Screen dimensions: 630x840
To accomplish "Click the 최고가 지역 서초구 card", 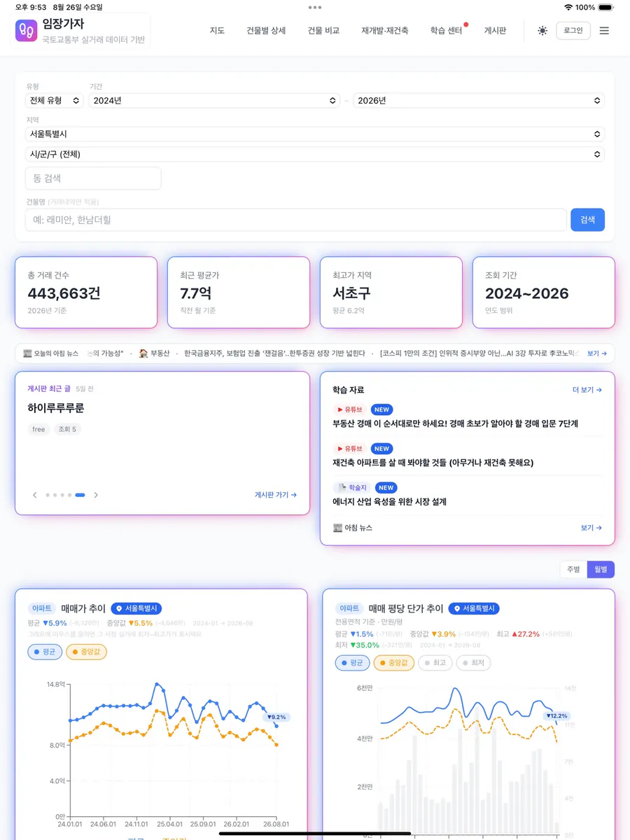I will pos(391,293).
